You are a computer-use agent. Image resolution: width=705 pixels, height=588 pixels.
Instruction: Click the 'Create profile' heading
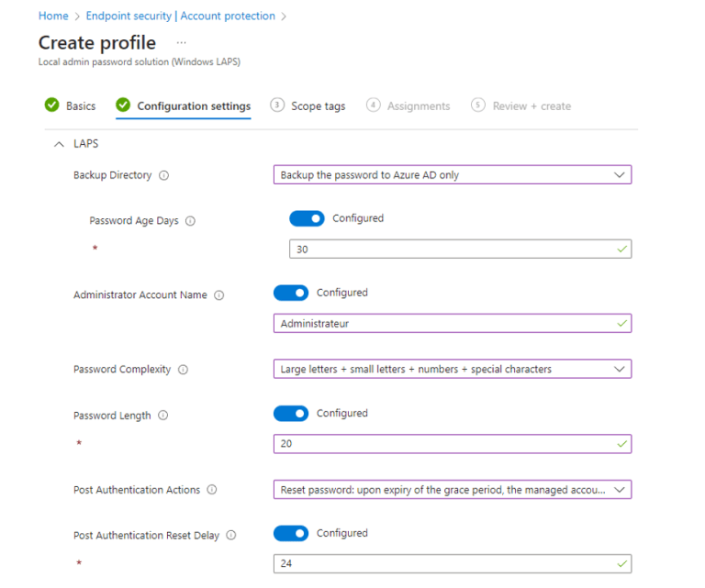pyautogui.click(x=97, y=43)
